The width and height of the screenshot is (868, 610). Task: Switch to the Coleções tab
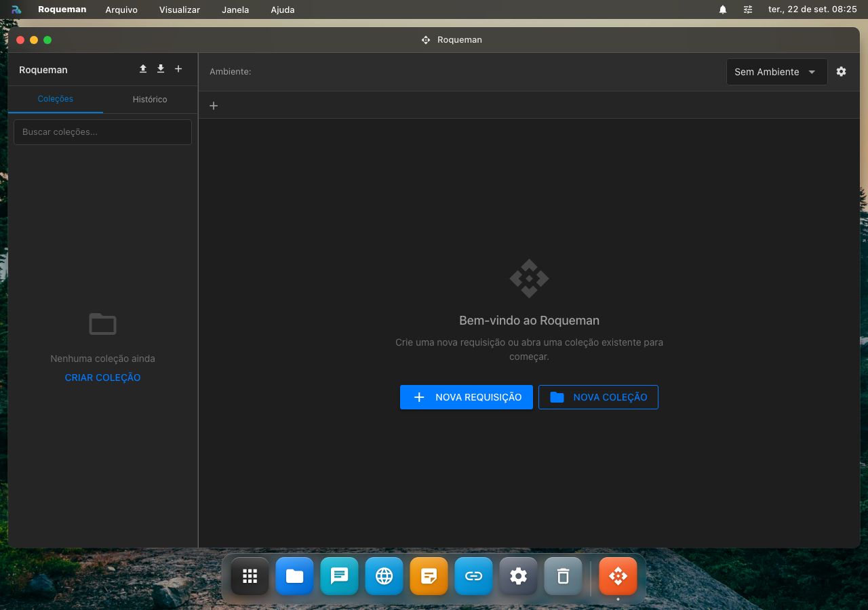[56, 99]
